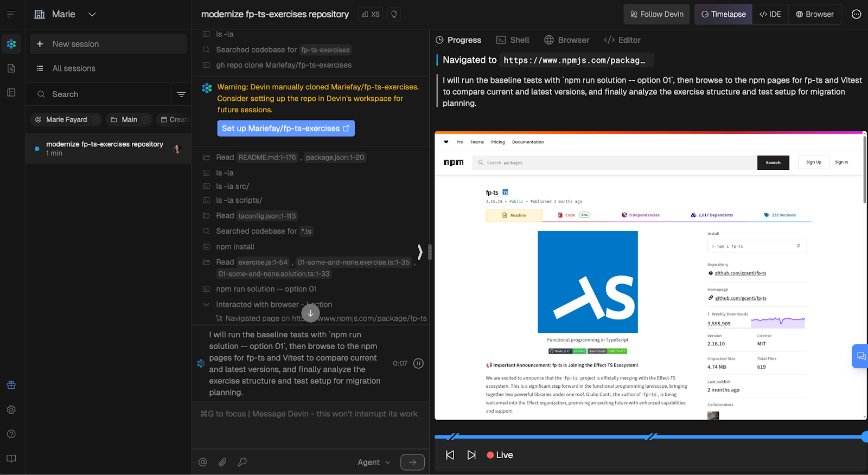Remove the Marie Fayard filter chip
This screenshot has width=868, height=475.
(95, 119)
